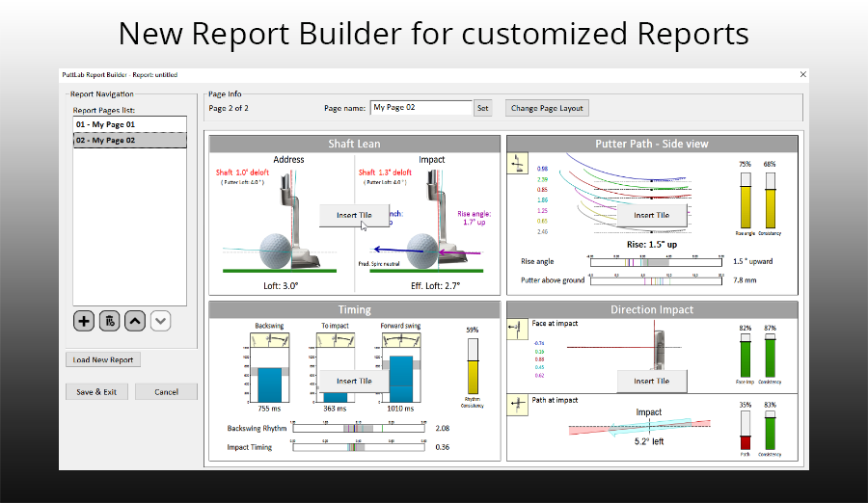Click the 68% consistency yellow gauge
This screenshot has width=868, height=503.
pyautogui.click(x=770, y=200)
